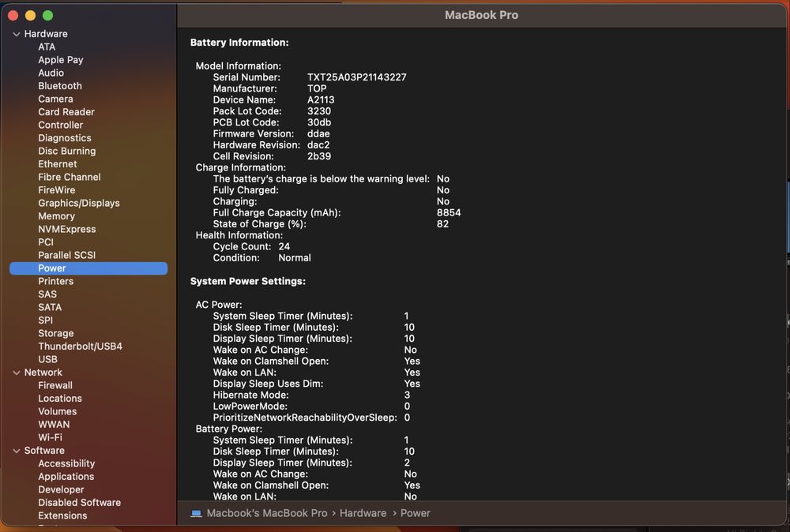Select Apple Pay in the sidebar
Screen dimensions: 790x532
[x=61, y=60]
